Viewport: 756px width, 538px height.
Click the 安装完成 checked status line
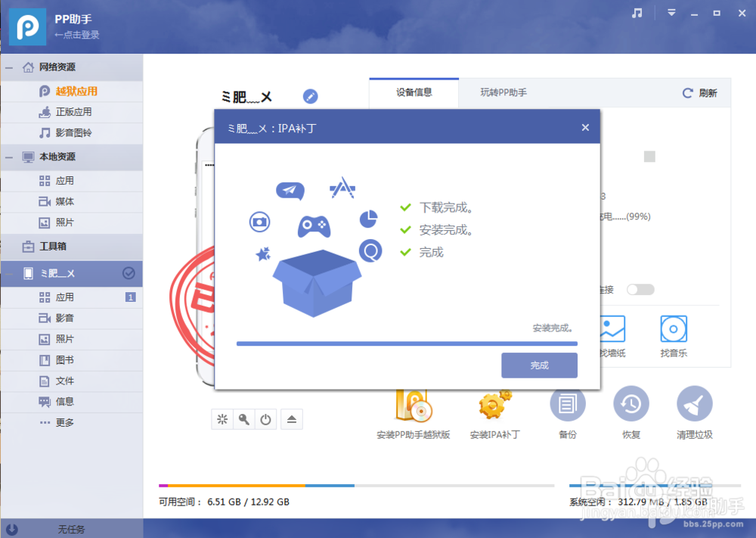click(436, 230)
